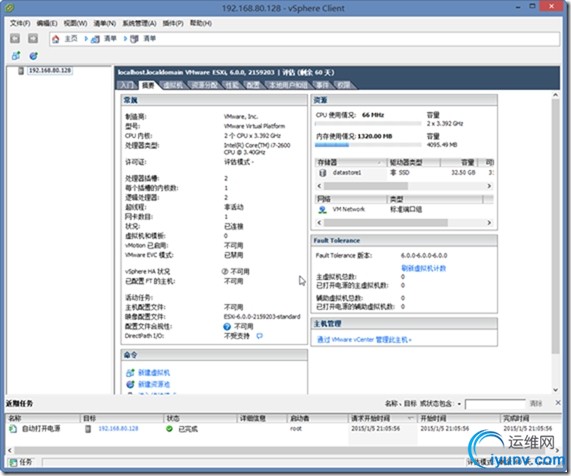Click the datastore1 disk icon
The width and height of the screenshot is (571, 476).
pyautogui.click(x=323, y=173)
